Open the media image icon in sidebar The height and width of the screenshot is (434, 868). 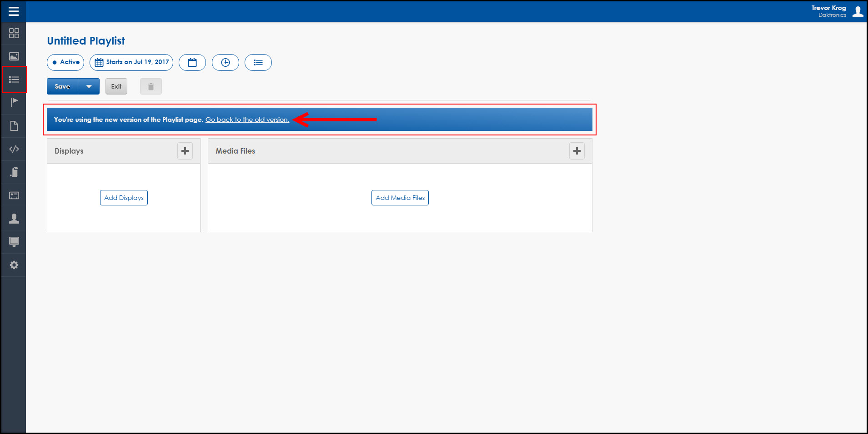point(14,56)
